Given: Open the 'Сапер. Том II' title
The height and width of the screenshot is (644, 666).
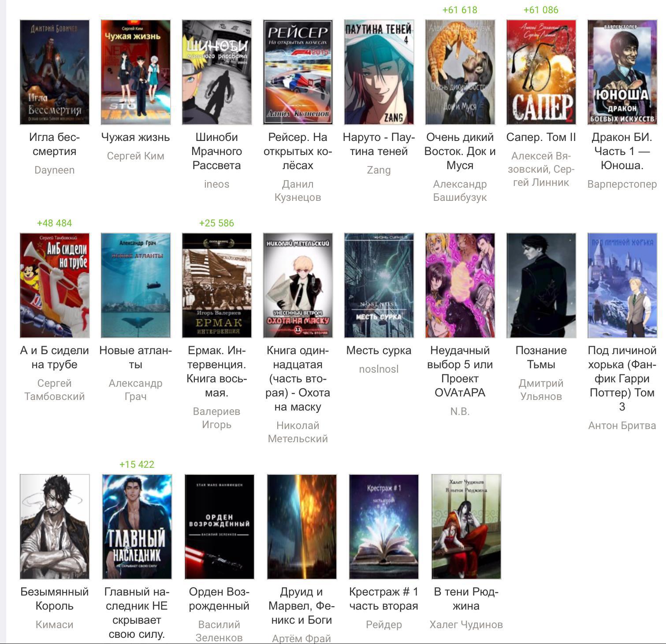Looking at the screenshot, I should 541,137.
